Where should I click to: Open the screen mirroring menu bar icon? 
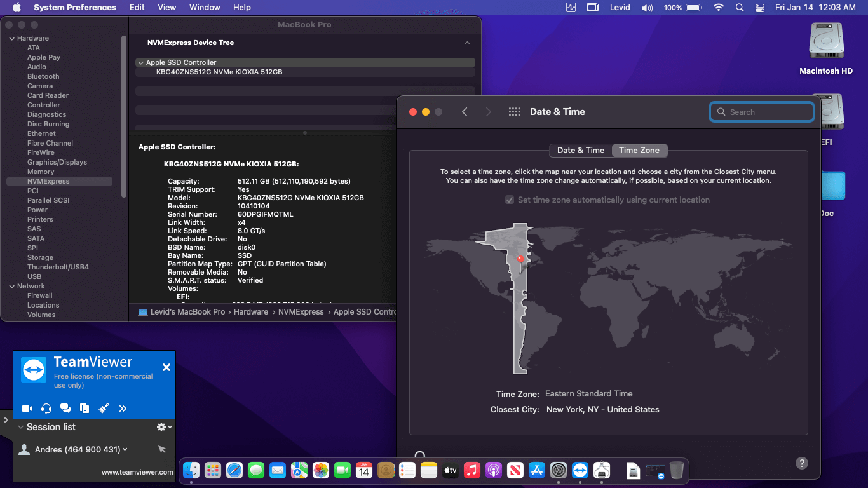[593, 8]
